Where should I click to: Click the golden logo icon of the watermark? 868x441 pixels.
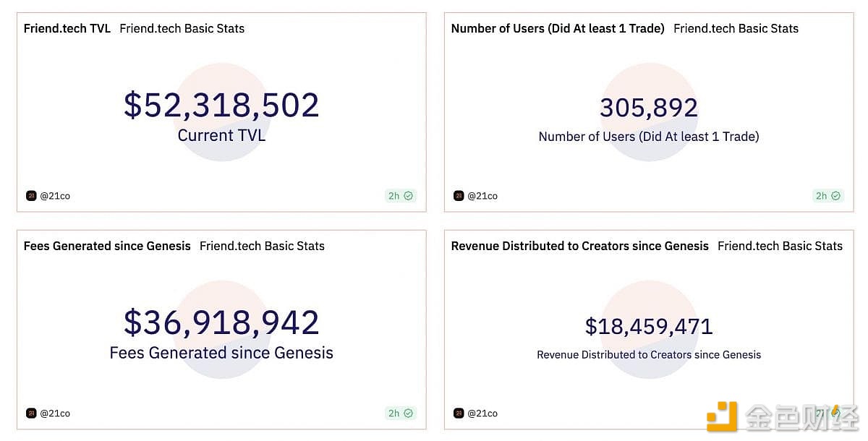[722, 416]
